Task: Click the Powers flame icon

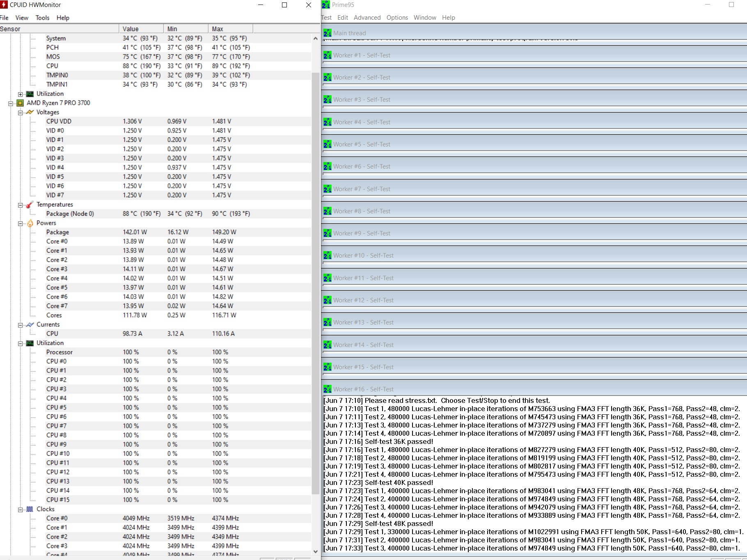Action: click(x=30, y=223)
